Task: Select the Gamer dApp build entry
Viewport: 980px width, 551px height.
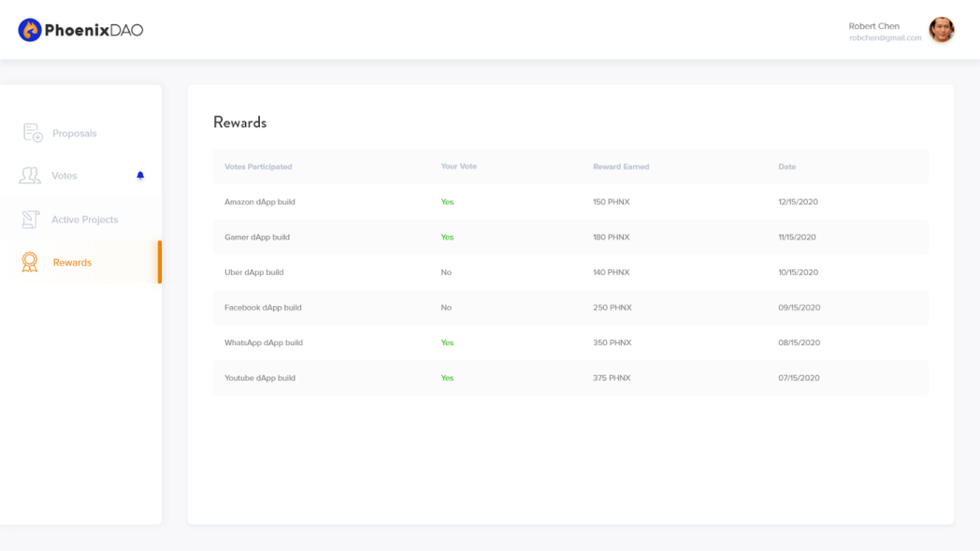Action: [570, 237]
